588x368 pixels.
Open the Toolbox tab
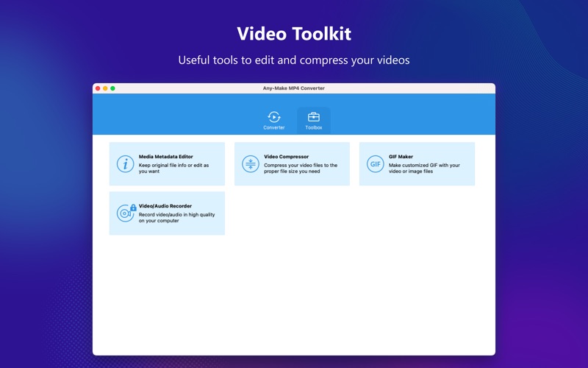tap(314, 121)
